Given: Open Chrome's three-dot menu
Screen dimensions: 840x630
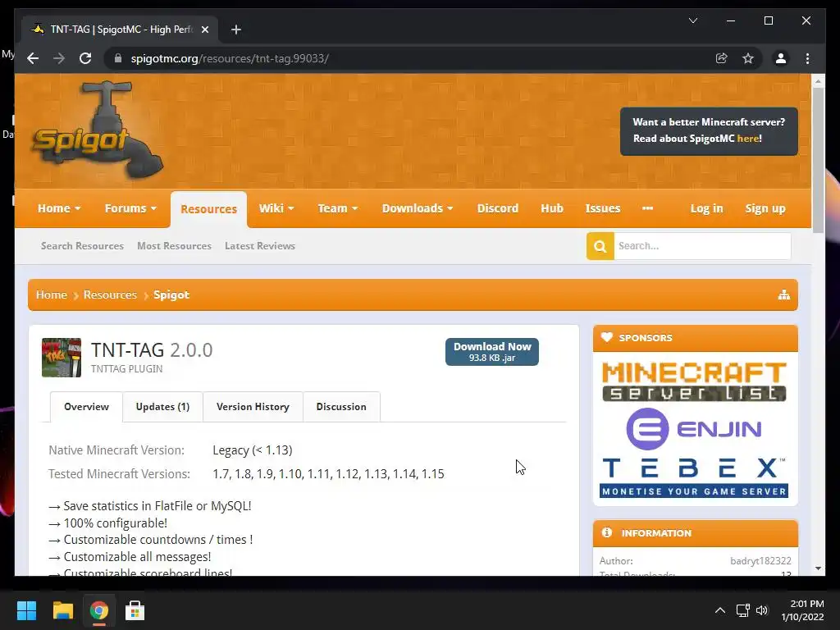Looking at the screenshot, I should click(807, 58).
